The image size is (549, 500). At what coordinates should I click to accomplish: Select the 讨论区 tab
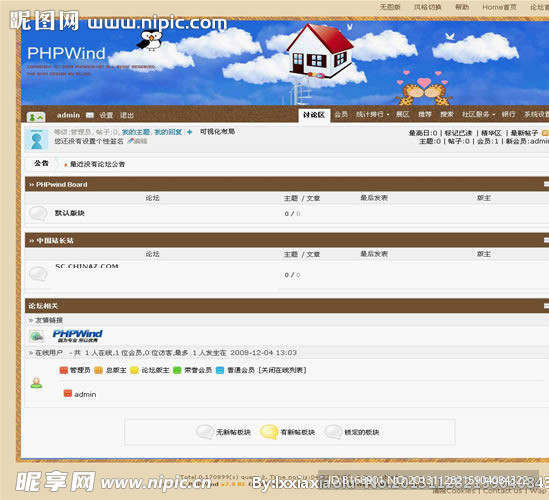pyautogui.click(x=314, y=115)
